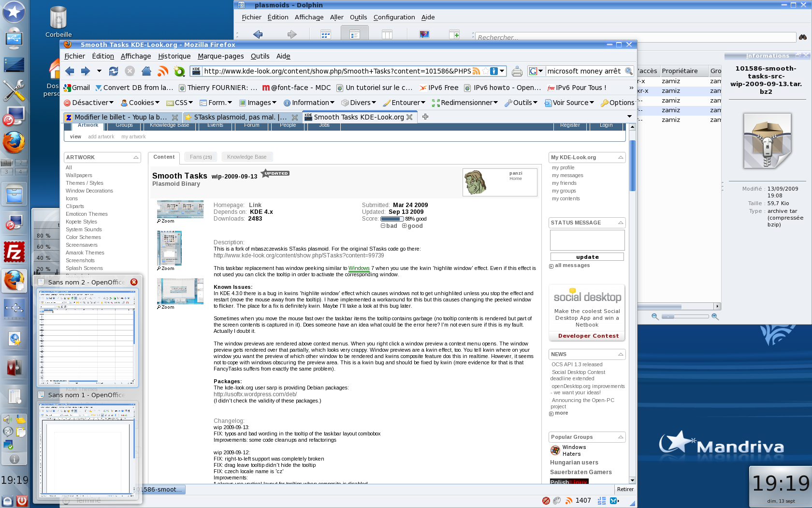Click the Dolphin back navigation arrow

pos(258,34)
